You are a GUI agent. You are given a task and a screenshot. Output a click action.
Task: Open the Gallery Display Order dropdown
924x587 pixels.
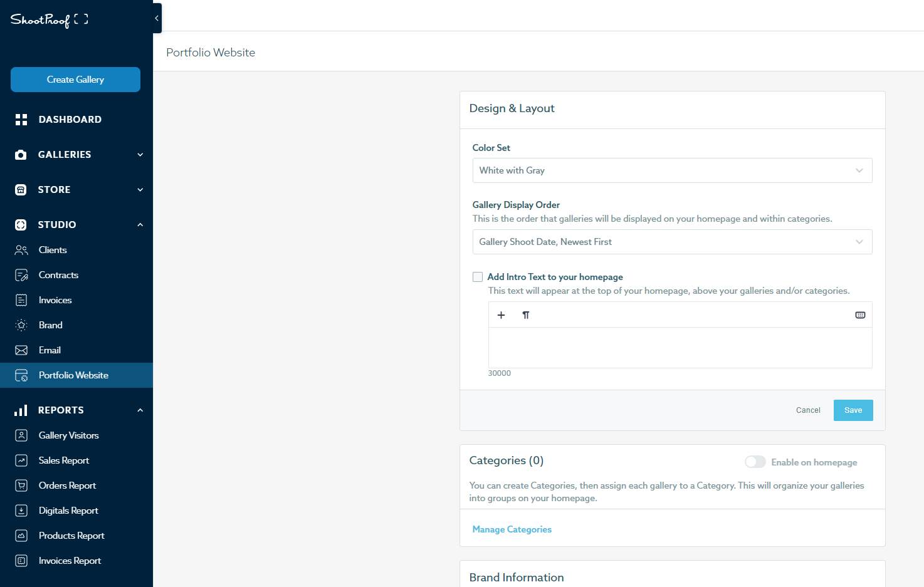pyautogui.click(x=672, y=242)
